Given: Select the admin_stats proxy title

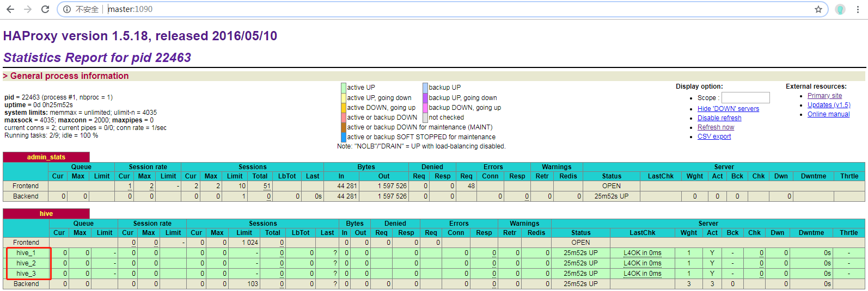Looking at the screenshot, I should [x=46, y=157].
